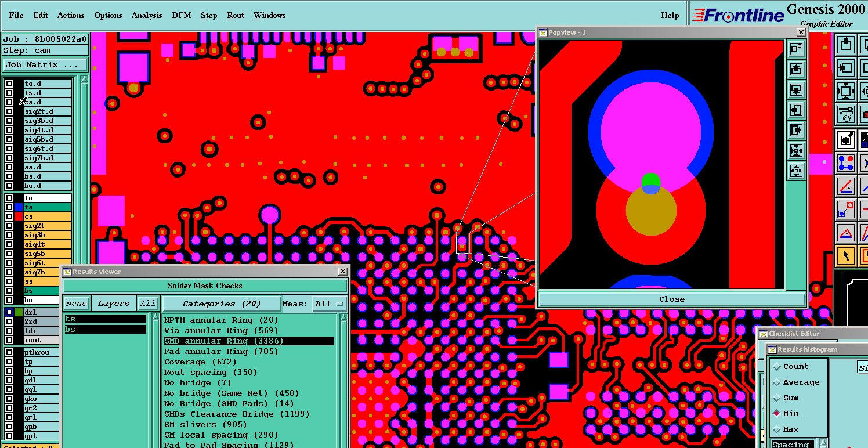Screen dimensions: 868x448
Task: Open the Help menu
Action: [670, 16]
